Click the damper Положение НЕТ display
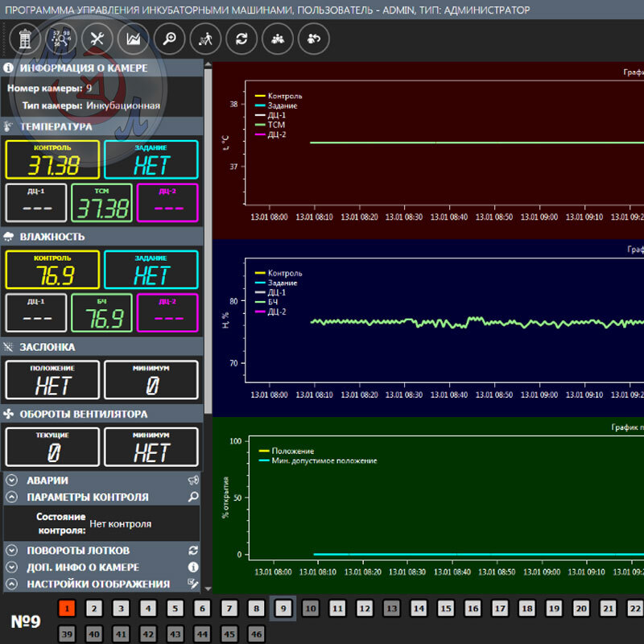This screenshot has width=644, height=644. (x=52, y=380)
